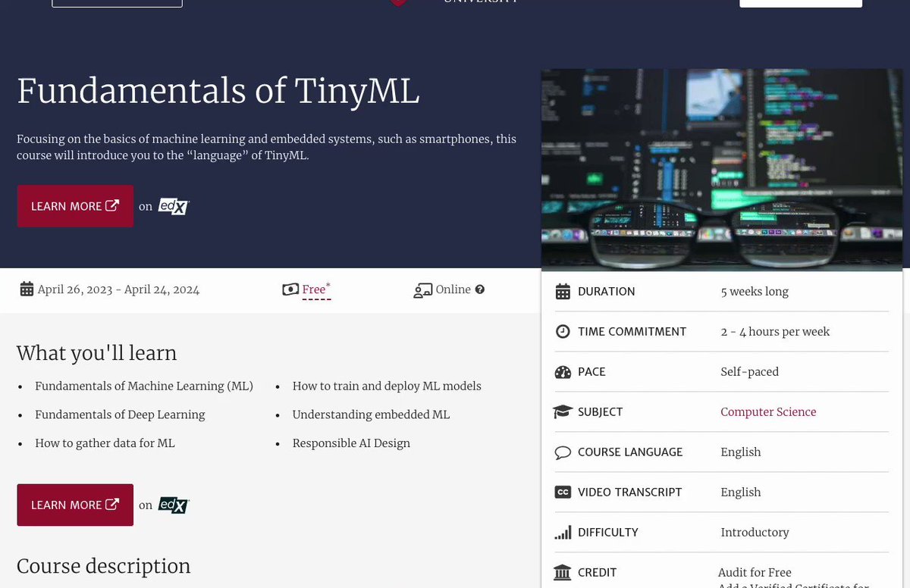The height and width of the screenshot is (588, 910).
Task: Click the Online label
Action: (453, 289)
